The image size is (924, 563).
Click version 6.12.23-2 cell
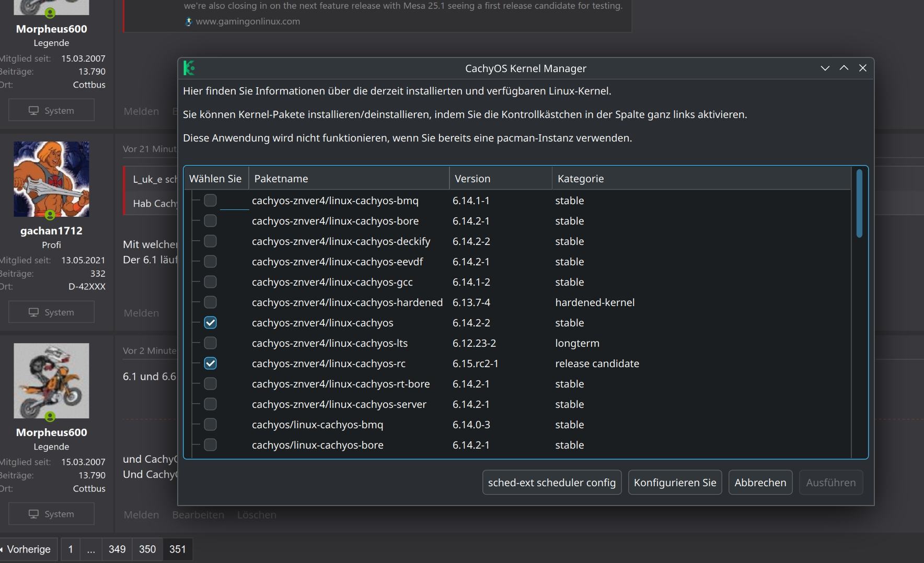tap(474, 343)
